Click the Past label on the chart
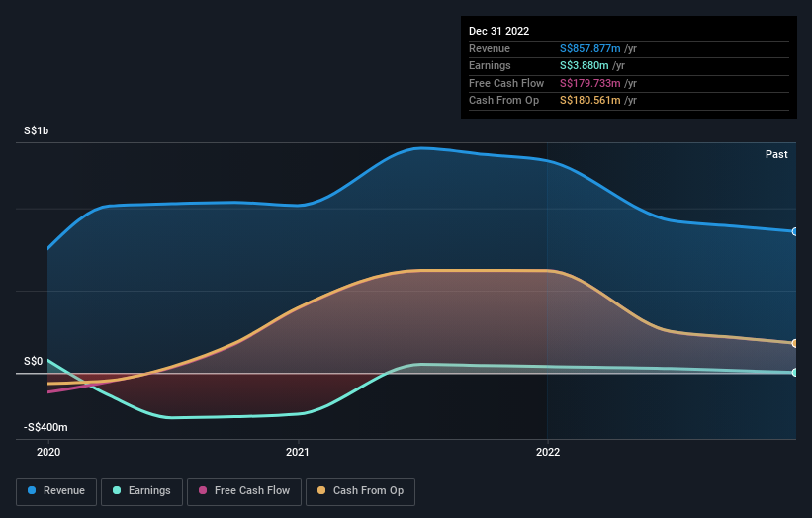This screenshot has width=812, height=518. [x=776, y=154]
